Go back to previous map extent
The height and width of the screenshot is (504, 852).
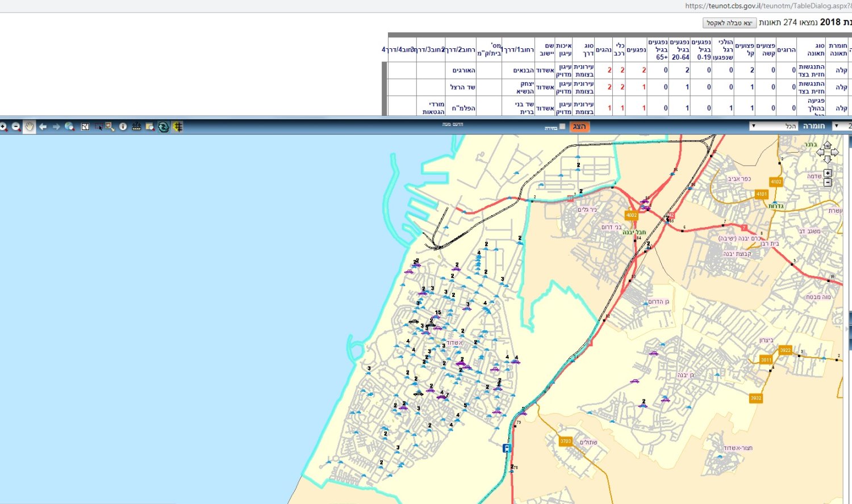(43, 127)
